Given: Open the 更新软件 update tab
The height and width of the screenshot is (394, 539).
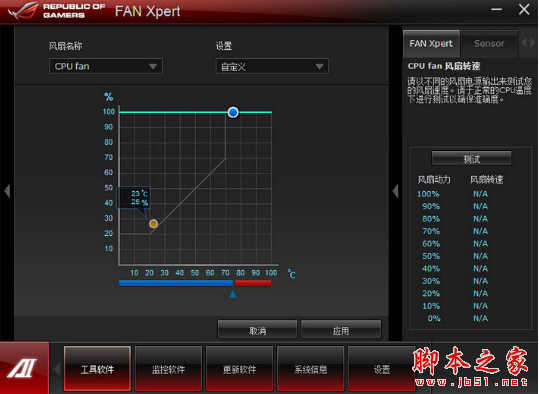Looking at the screenshot, I should point(239,369).
